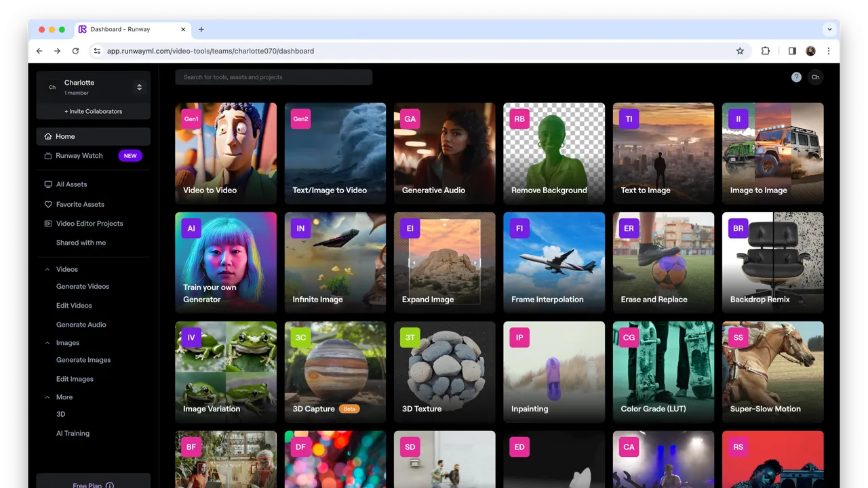This screenshot has width=868, height=488.
Task: Open the Color Grade (LUT) card
Action: (663, 372)
